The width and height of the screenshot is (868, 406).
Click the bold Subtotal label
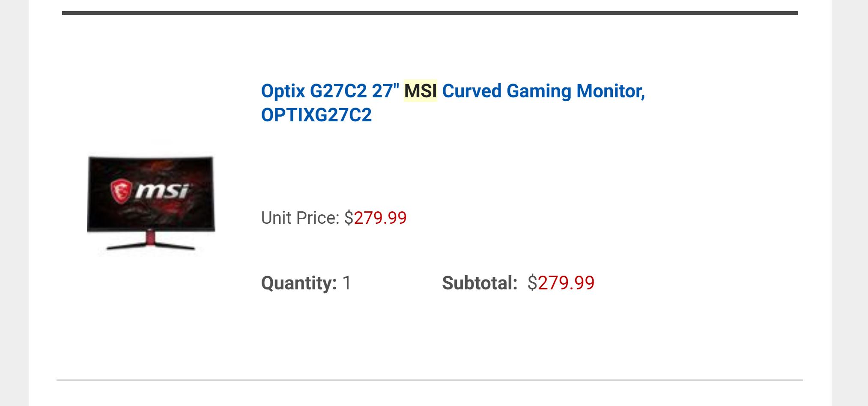[480, 283]
